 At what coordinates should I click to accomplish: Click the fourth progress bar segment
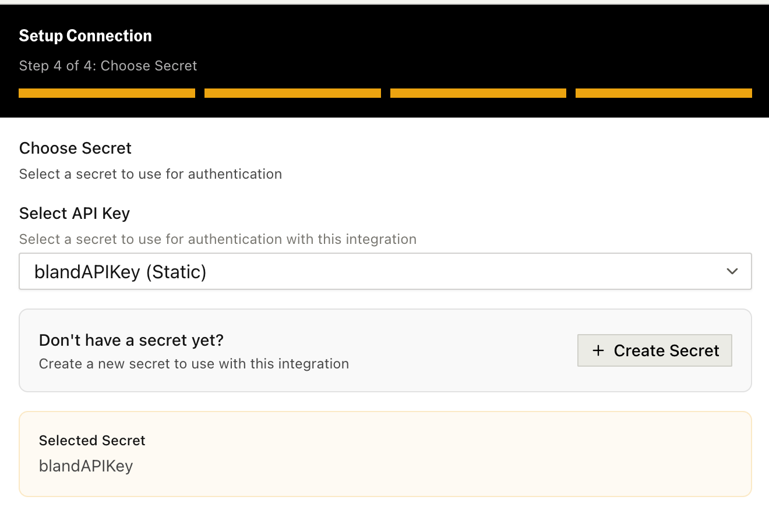click(664, 93)
